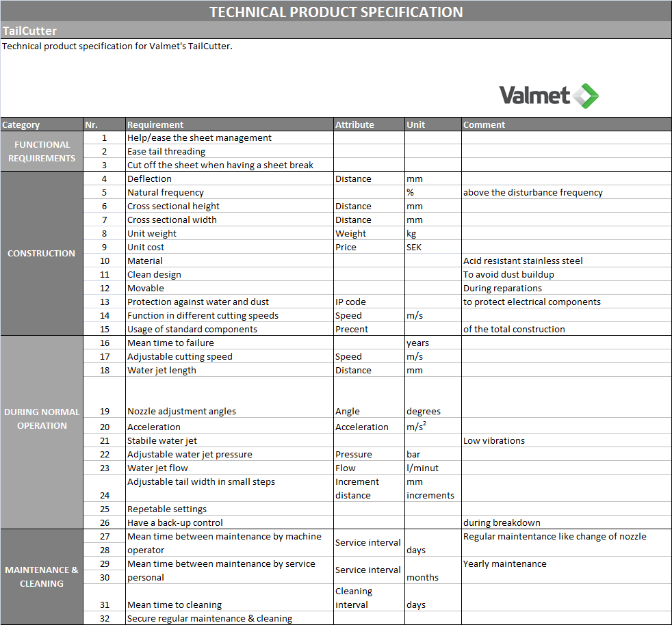Viewport: 672px width, 625px height.
Task: Click 'Help/ease the sheet management' requirement
Action: click(229, 138)
